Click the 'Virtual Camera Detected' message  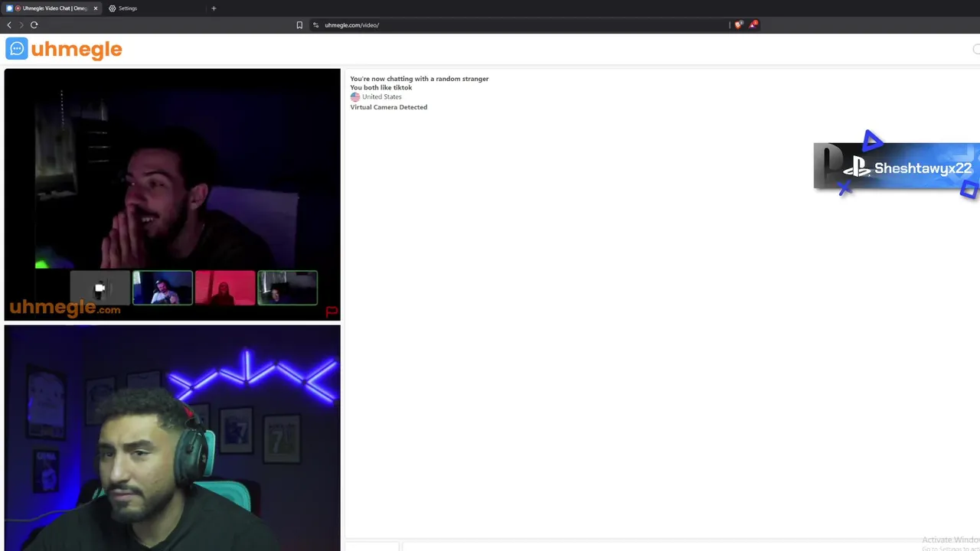pos(389,107)
